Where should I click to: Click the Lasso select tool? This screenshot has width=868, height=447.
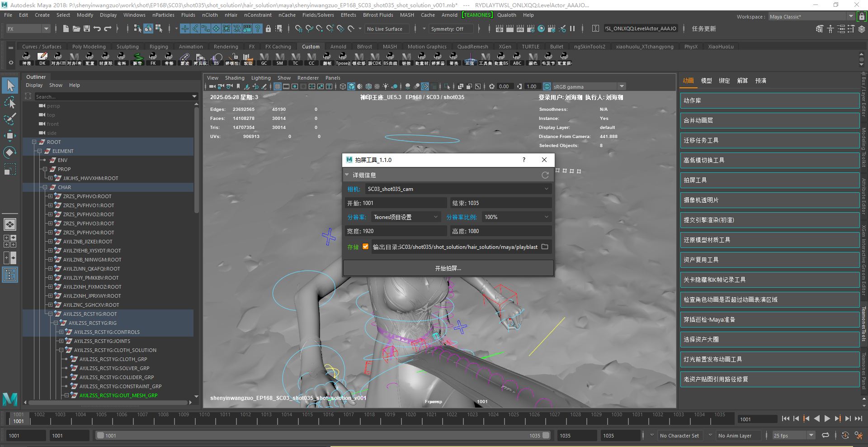pyautogui.click(x=10, y=103)
